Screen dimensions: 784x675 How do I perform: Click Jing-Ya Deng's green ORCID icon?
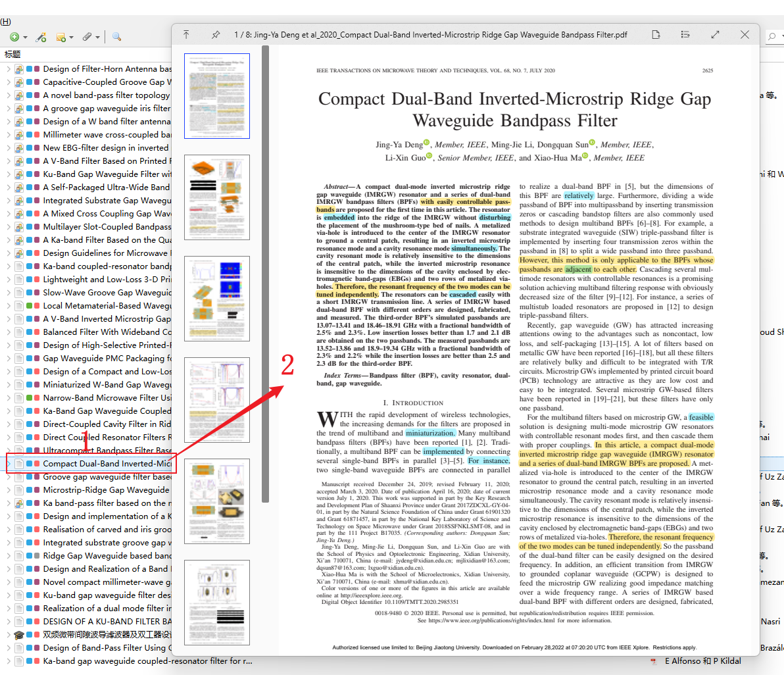(x=426, y=143)
